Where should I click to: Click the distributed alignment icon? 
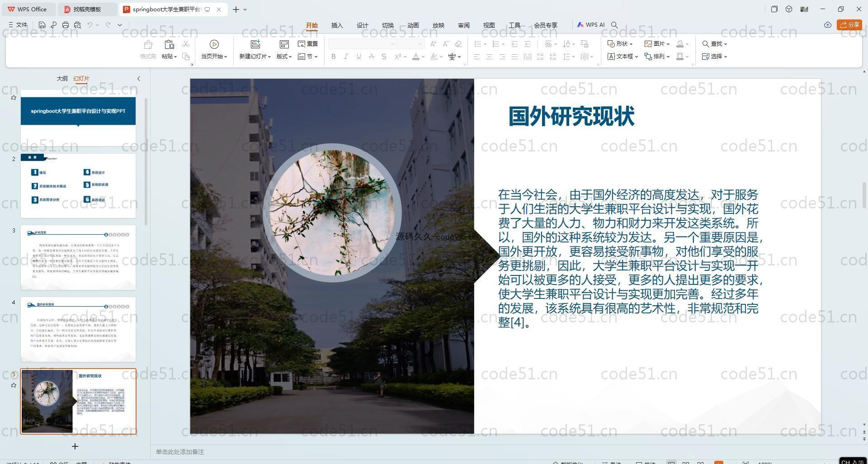point(527,57)
